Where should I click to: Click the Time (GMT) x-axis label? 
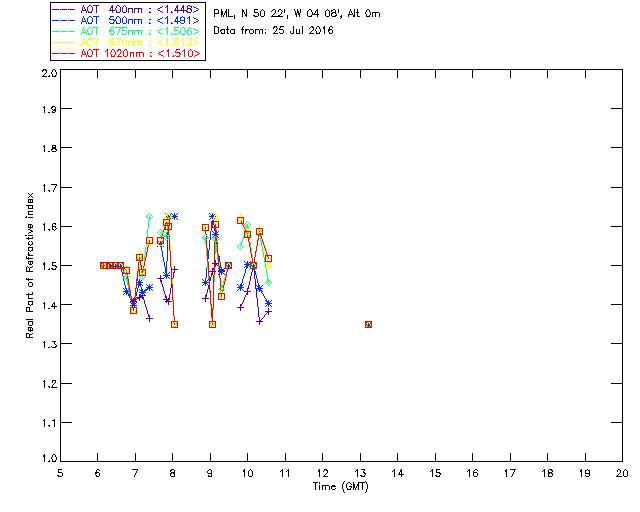[341, 486]
